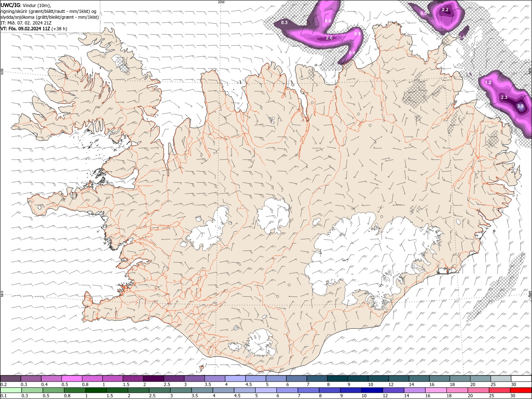Select the 0.5 pink swatch in snow scale
This screenshot has height=399, width=532.
coord(71,378)
